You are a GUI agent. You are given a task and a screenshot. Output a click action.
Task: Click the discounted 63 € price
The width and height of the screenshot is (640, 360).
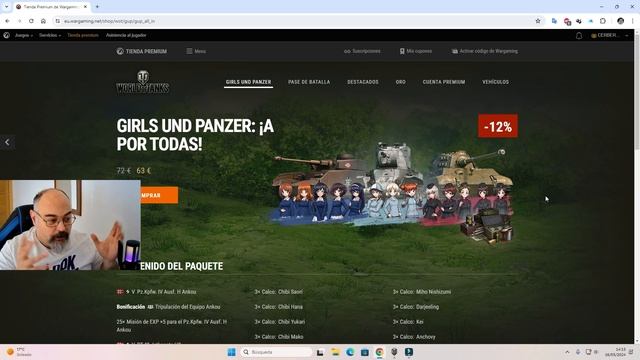[x=144, y=171]
